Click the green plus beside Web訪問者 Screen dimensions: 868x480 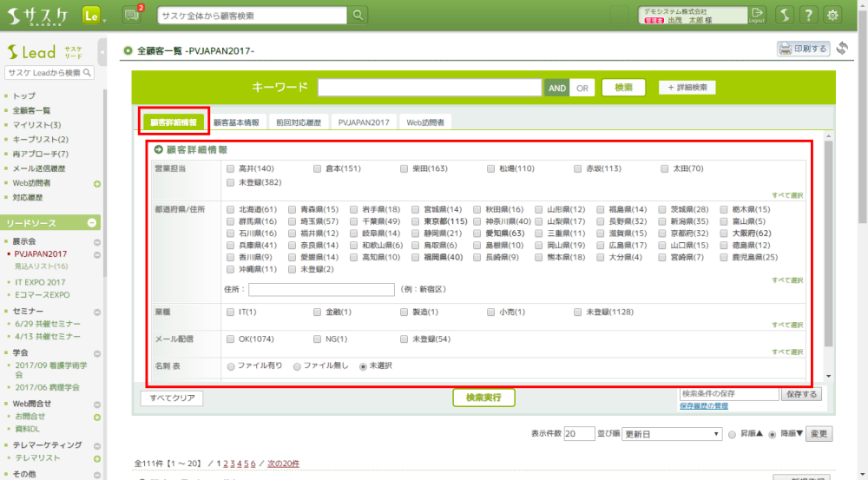point(97,183)
